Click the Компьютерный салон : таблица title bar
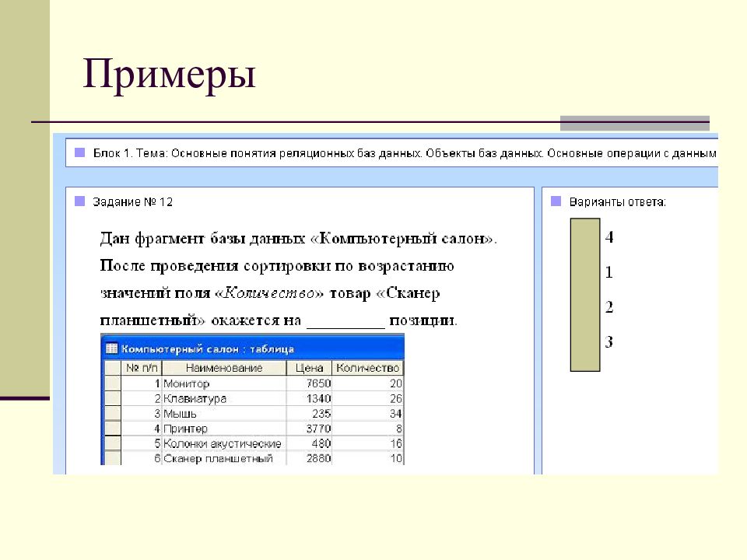Viewport: 747px width, 560px height. [252, 348]
